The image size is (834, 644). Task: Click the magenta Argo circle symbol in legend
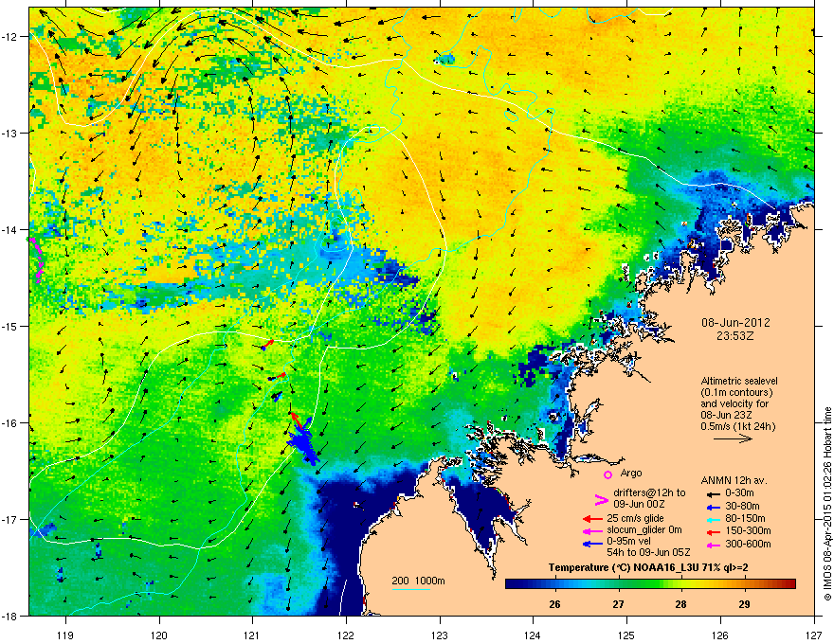click(x=607, y=474)
